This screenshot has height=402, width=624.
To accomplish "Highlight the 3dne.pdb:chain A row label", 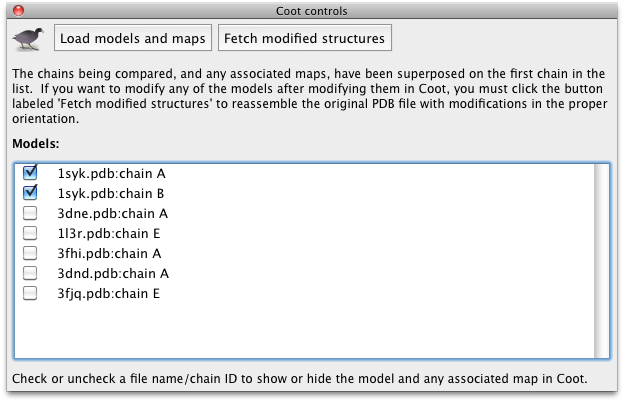I will [x=112, y=213].
